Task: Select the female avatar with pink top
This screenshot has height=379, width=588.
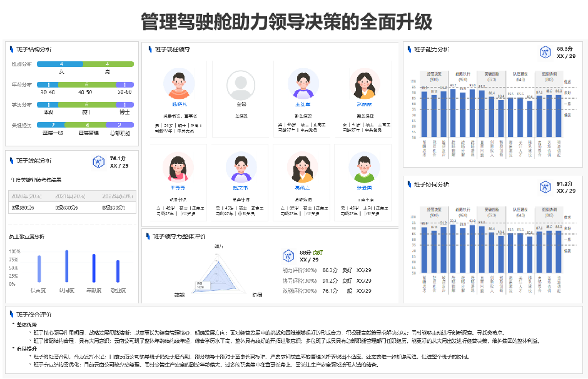Action: pos(179,166)
